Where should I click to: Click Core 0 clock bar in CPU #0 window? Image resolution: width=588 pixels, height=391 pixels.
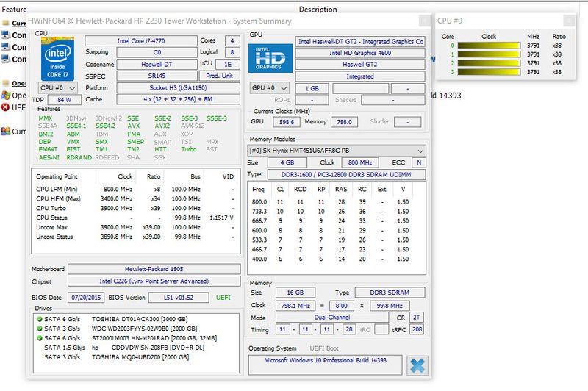coord(489,46)
